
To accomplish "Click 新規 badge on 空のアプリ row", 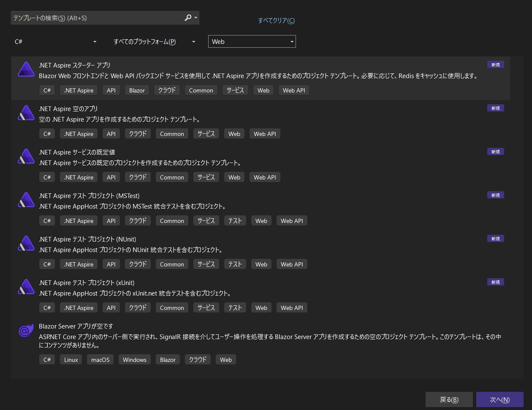I will pos(495,108).
